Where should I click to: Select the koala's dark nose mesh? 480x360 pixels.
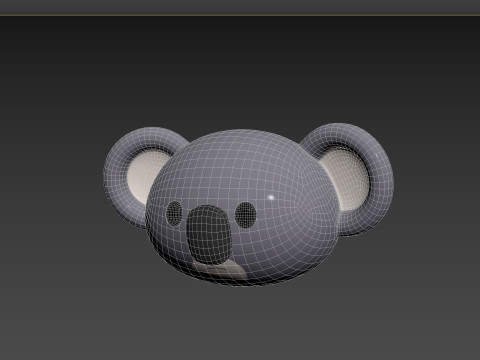coord(208,234)
